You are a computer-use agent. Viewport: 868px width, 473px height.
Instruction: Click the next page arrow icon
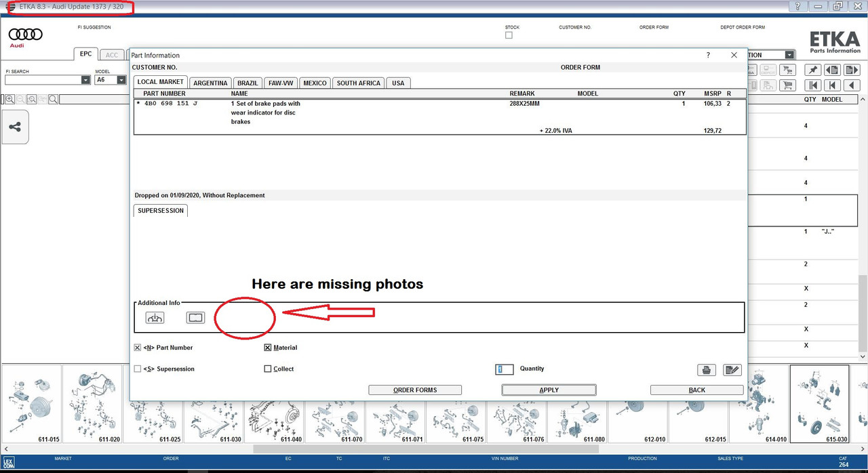pos(852,70)
